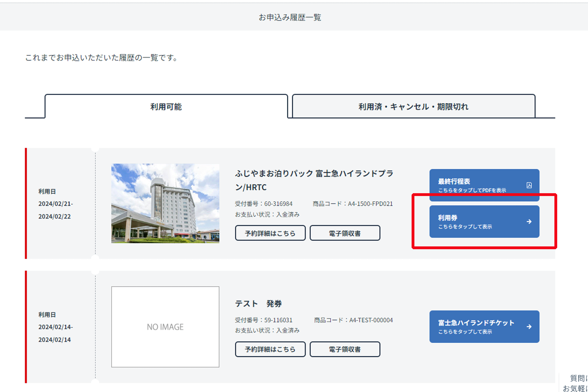Click the お申込み履歴一覧 page heading
This screenshot has width=588, height=392.
[x=290, y=17]
